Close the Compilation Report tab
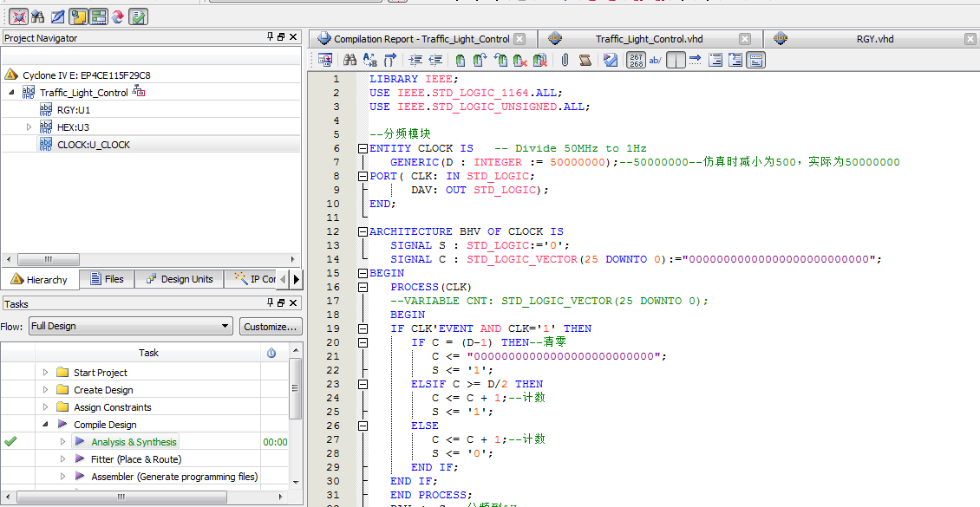 click(519, 39)
